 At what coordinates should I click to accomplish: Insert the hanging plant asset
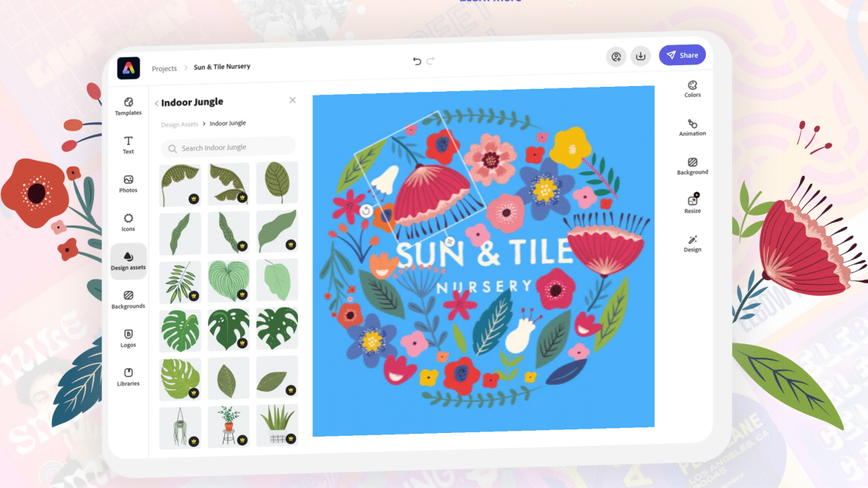(x=179, y=427)
